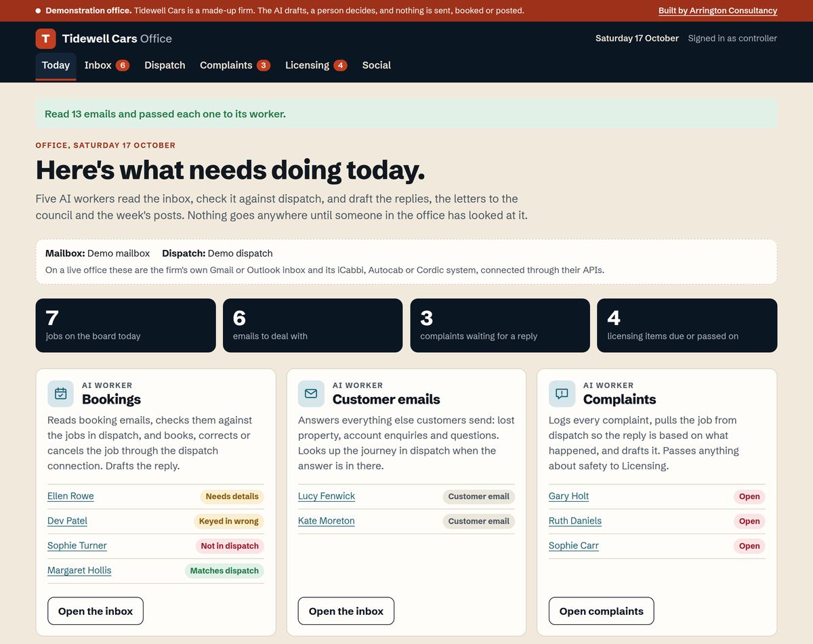Click the Demonstration office banner text
This screenshot has width=813, height=644.
[x=285, y=11]
